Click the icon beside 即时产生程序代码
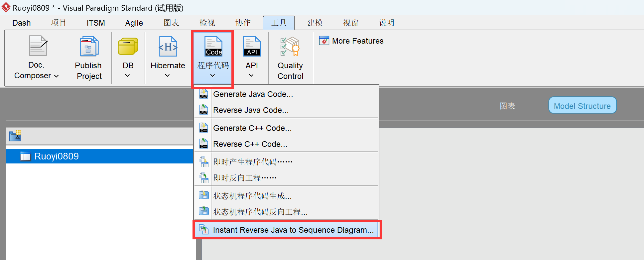 coord(203,161)
